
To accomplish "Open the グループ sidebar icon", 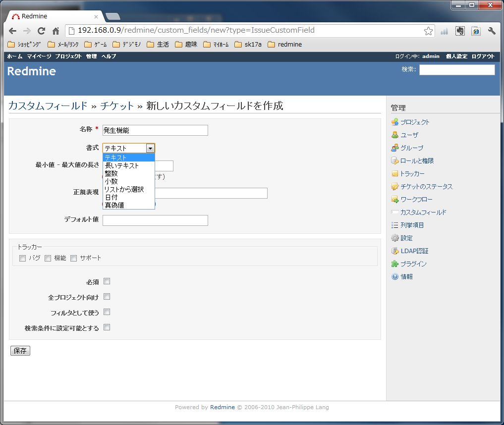I will point(394,148).
